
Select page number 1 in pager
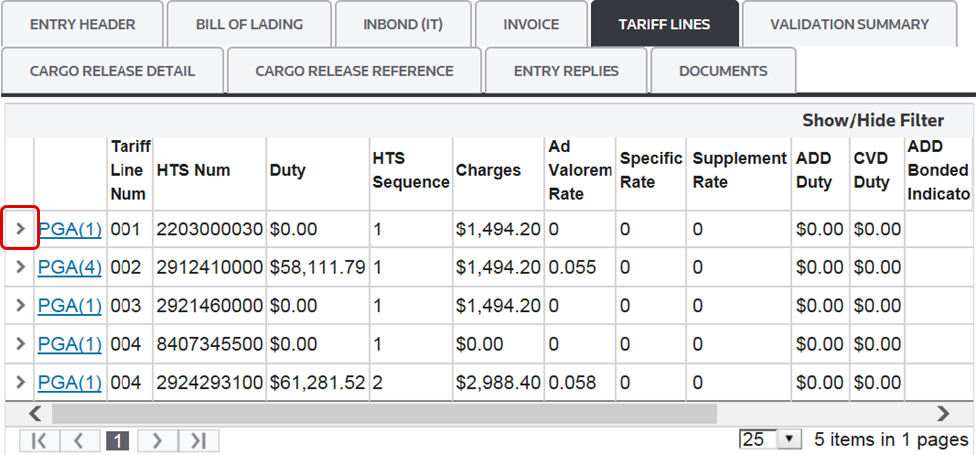coord(118,440)
